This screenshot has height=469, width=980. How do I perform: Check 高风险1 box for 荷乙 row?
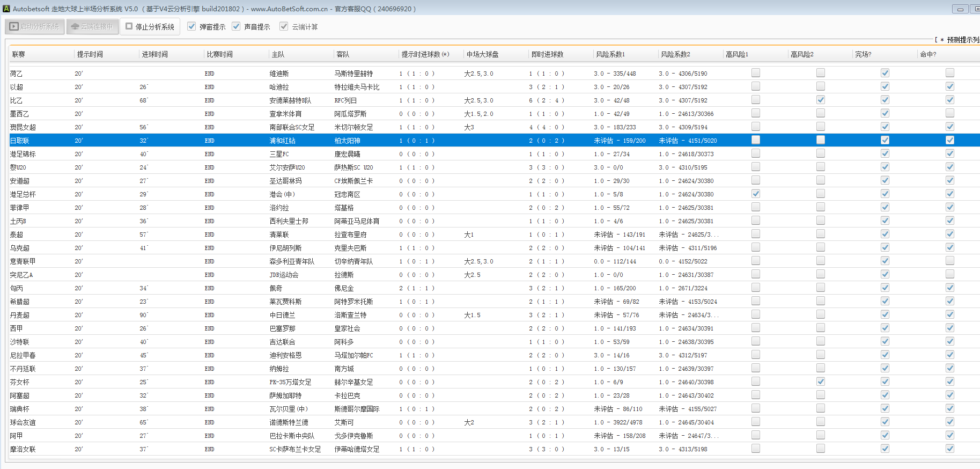(x=756, y=72)
